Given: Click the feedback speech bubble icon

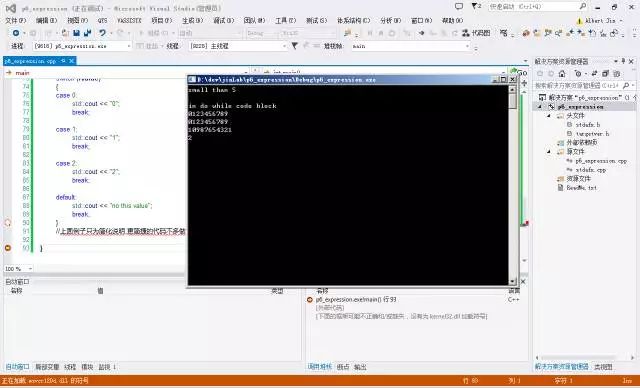Looking at the screenshot, I should (459, 7).
